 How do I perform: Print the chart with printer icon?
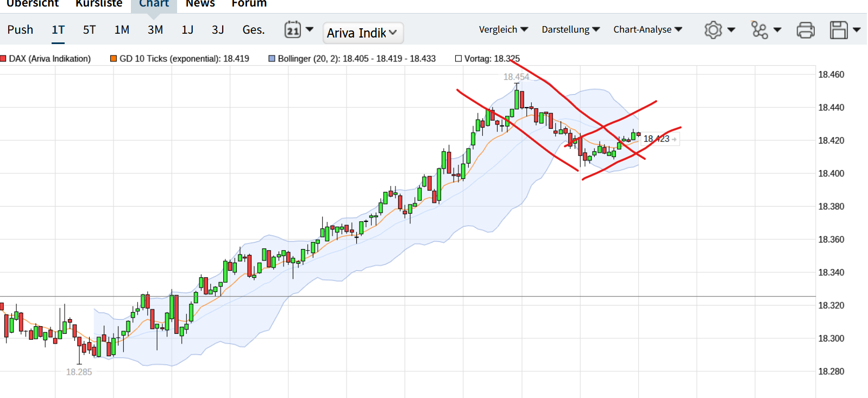(x=805, y=30)
